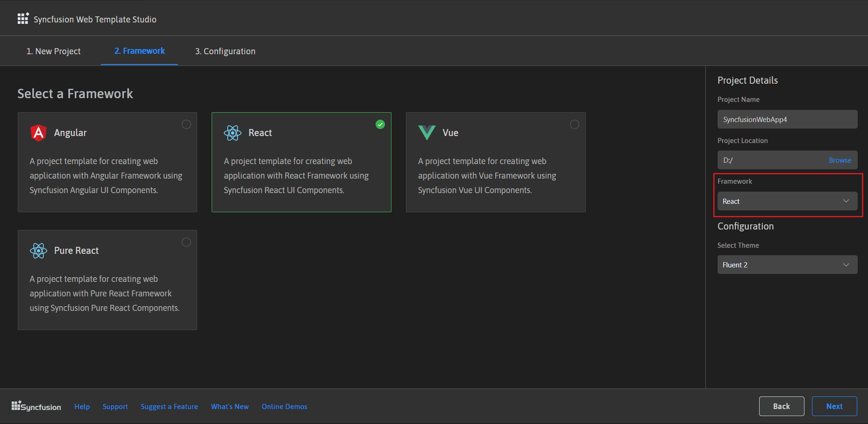
Task: Select the Vue framework radio button
Action: point(575,124)
